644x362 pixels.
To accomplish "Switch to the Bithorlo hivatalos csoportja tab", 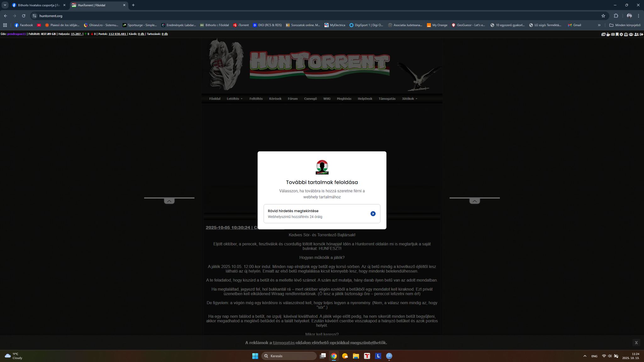I will click(x=38, y=5).
